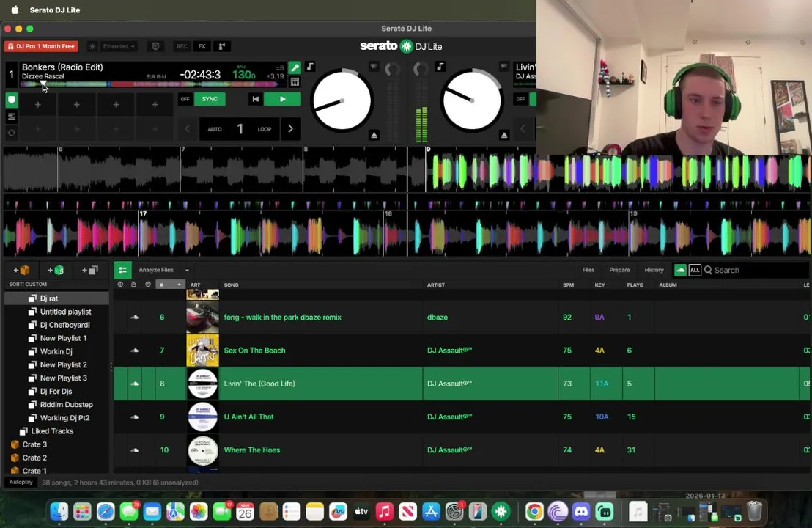Open the Music app in the Dock
The width and height of the screenshot is (812, 528).
click(384, 511)
